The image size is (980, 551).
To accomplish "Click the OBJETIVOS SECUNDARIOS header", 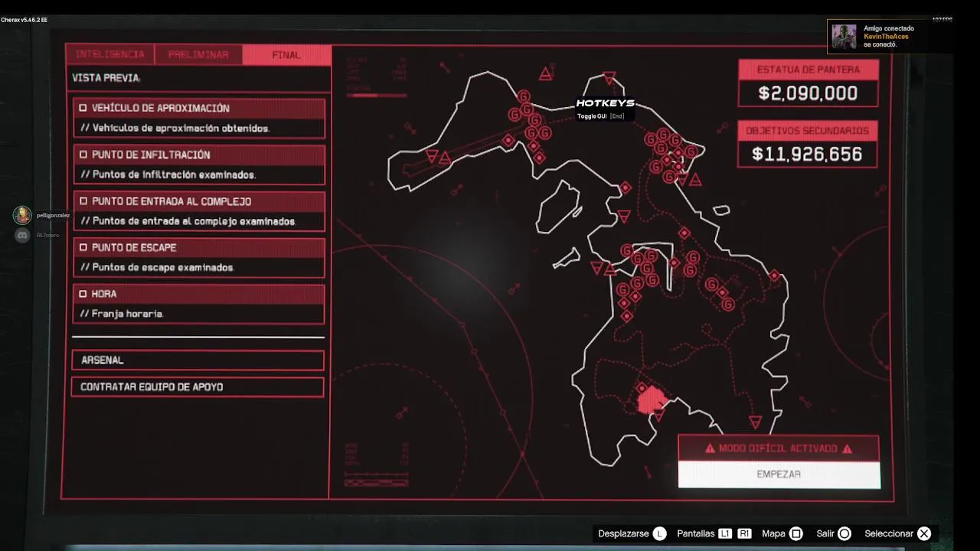I will coord(808,131).
